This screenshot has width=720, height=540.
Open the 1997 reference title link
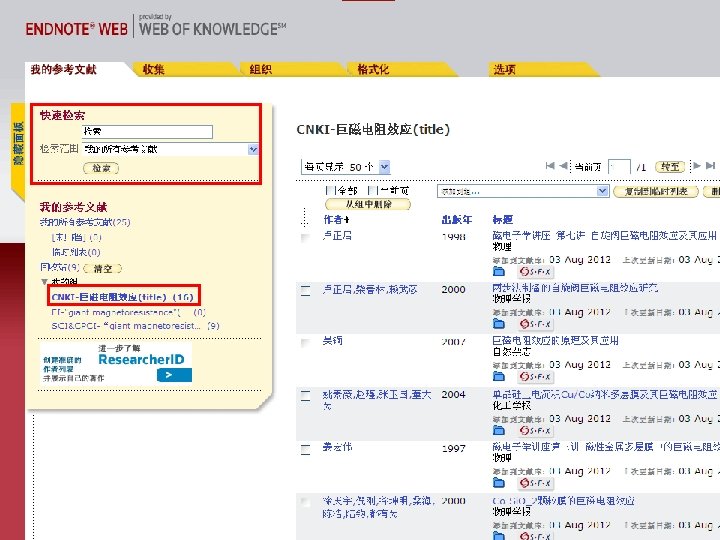click(x=606, y=447)
